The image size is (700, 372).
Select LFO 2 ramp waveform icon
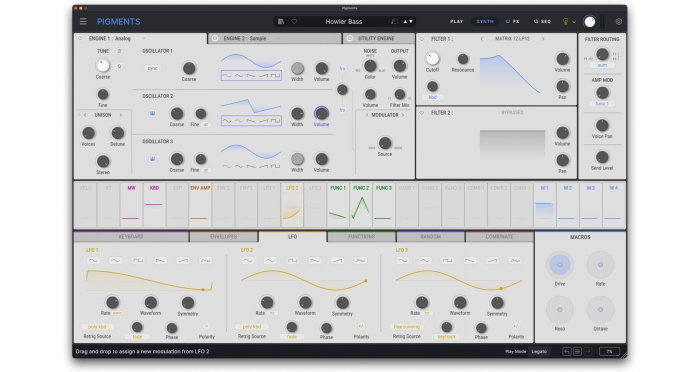click(x=338, y=260)
